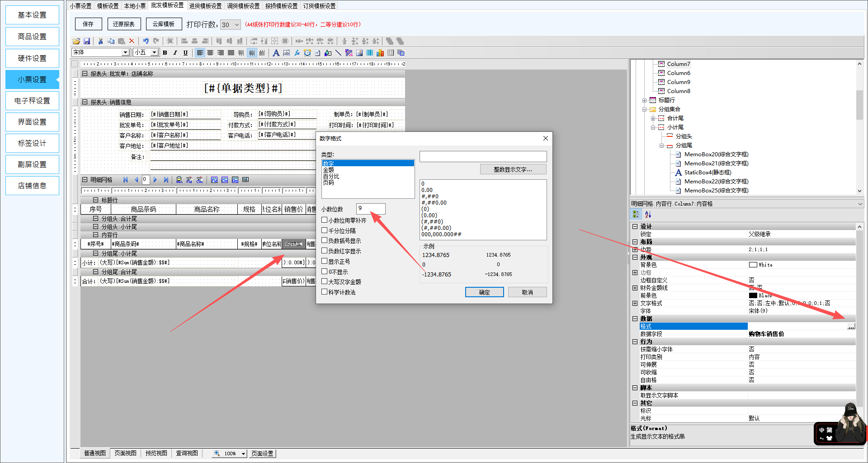Click the 整数显示文字... button
The height and width of the screenshot is (463, 868).
[x=513, y=169]
